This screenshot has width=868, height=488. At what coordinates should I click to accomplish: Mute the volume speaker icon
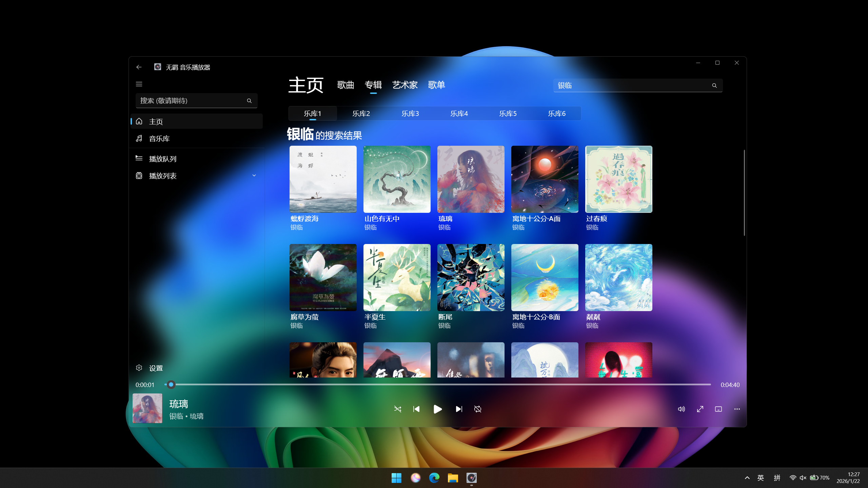point(681,409)
